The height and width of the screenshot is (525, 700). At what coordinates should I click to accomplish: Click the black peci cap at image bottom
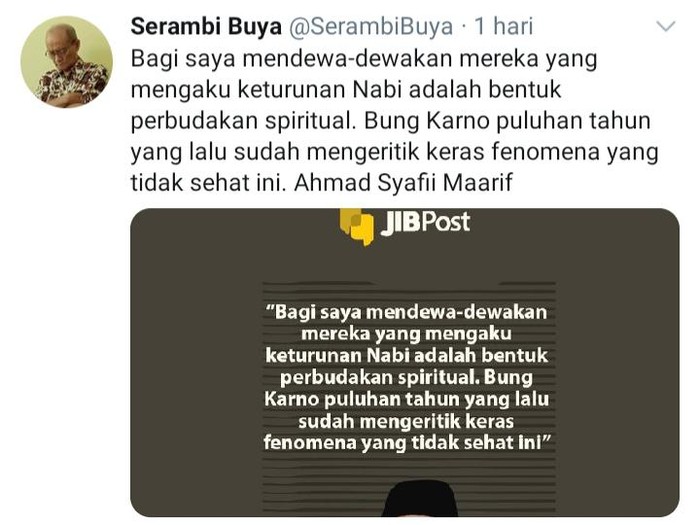click(421, 499)
